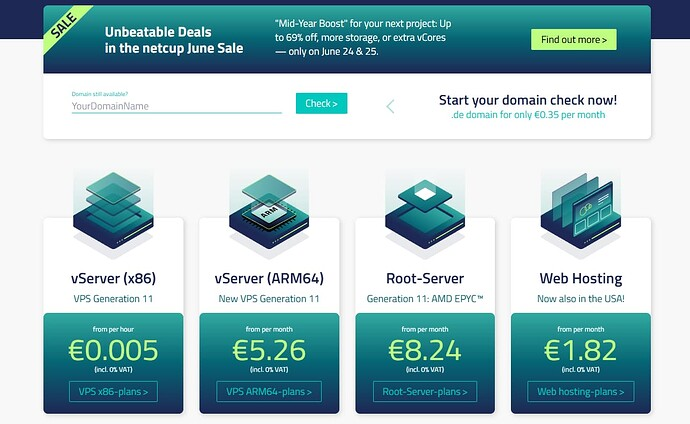The image size is (690, 424).
Task: Click 'VPS Generation 11' under vServer (x86)
Action: 113,299
